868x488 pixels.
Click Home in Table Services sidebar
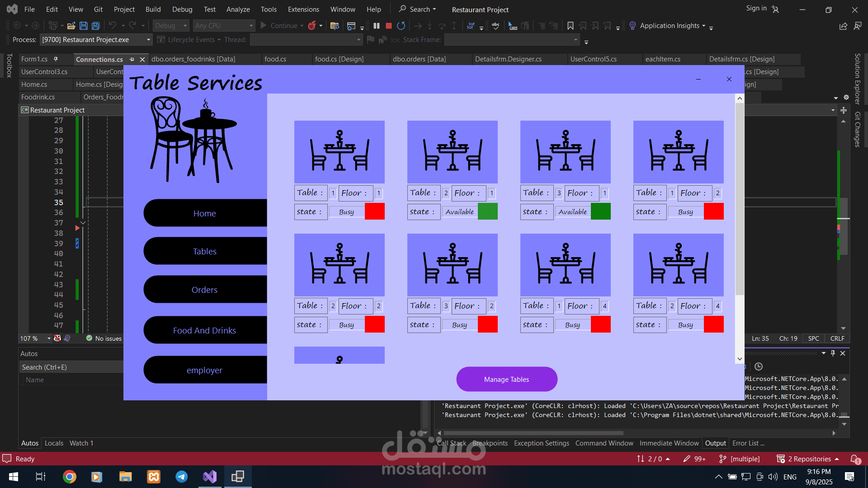click(205, 213)
